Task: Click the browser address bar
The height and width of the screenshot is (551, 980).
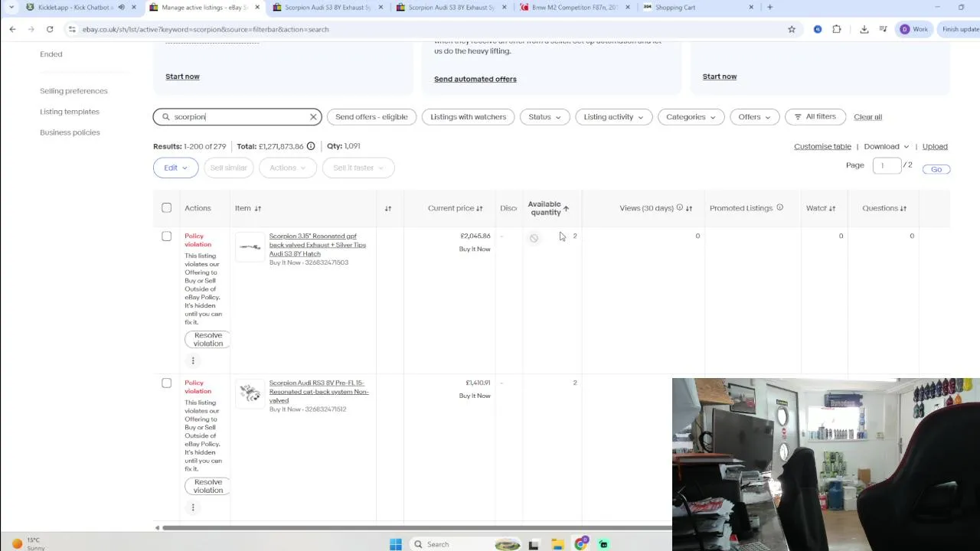Action: [x=429, y=29]
